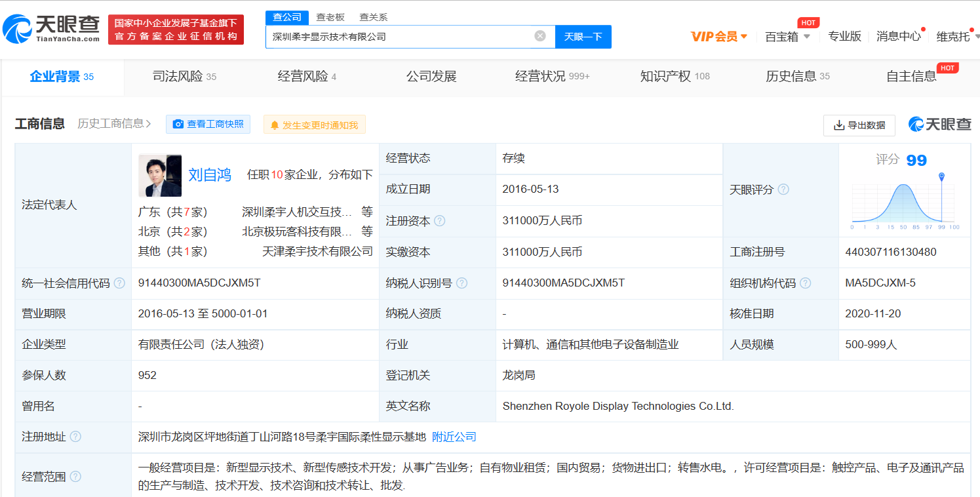Screen dimensions: 980x497
Task: Click the 其他（共1家） distribution entry
Action: 172,251
